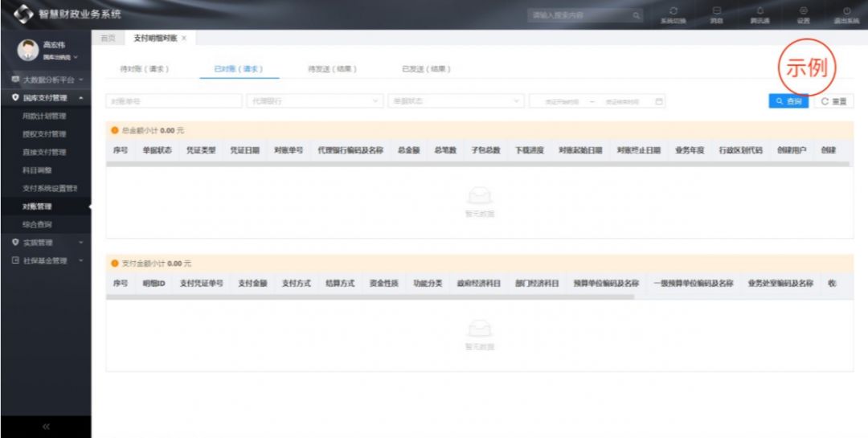Click 单据状态 column header
The image size is (868, 438).
coord(158,150)
